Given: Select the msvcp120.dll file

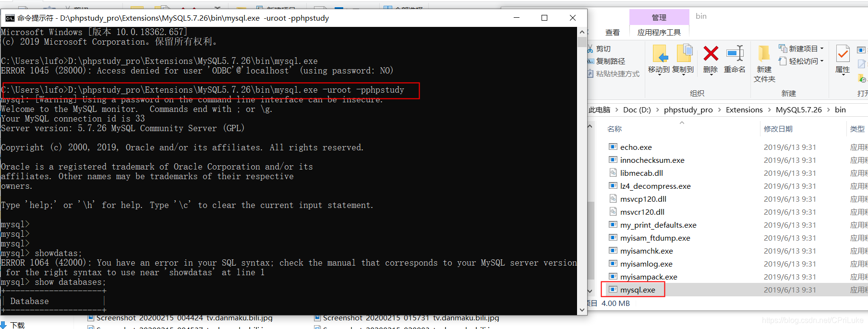Looking at the screenshot, I should point(643,199).
